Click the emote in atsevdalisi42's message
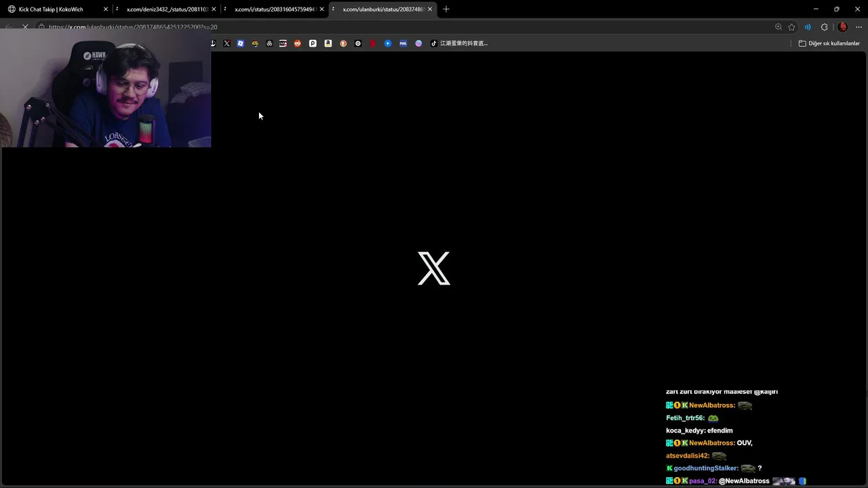This screenshot has width=868, height=488. tap(719, 456)
